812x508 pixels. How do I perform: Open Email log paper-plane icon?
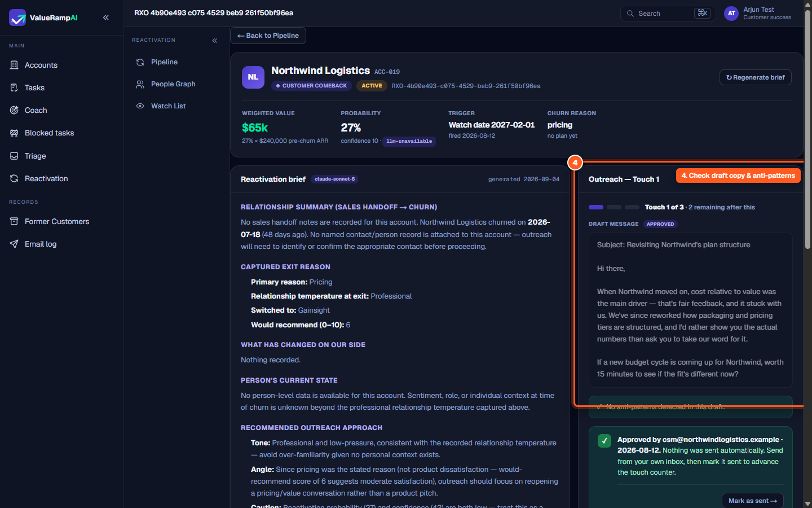click(x=14, y=244)
